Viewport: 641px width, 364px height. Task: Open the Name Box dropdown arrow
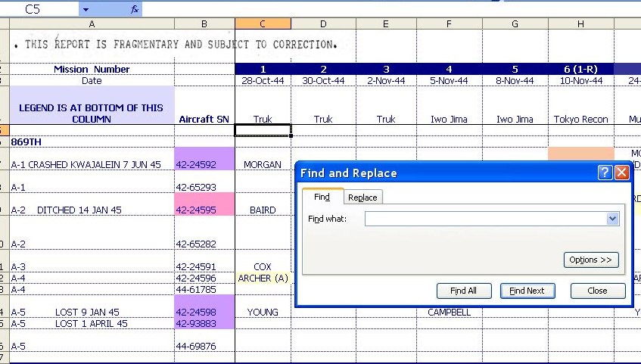86,9
